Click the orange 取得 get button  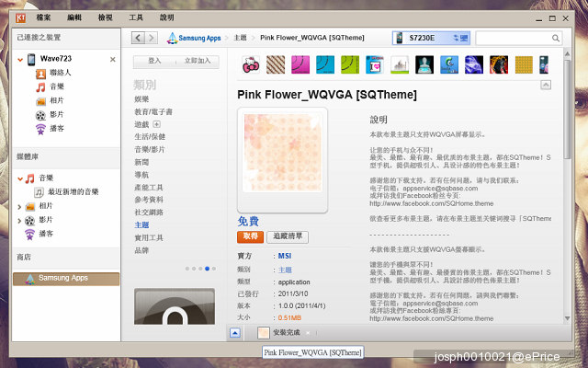pos(251,236)
